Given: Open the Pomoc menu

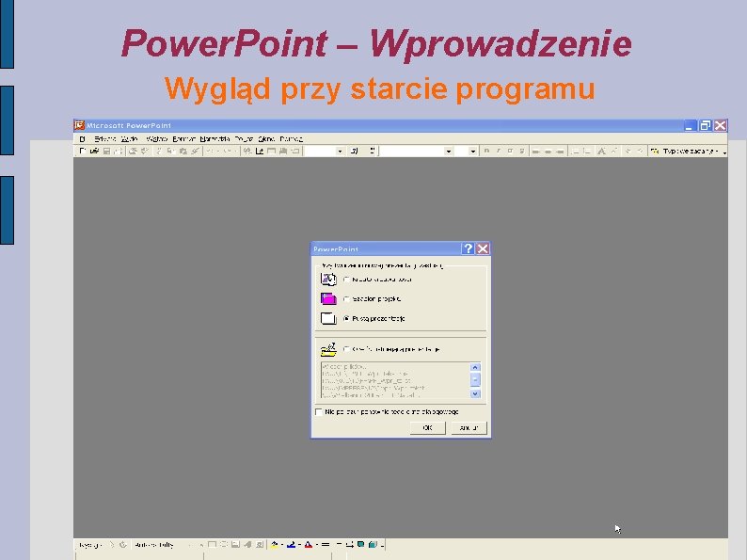Looking at the screenshot, I should pyautogui.click(x=291, y=138).
